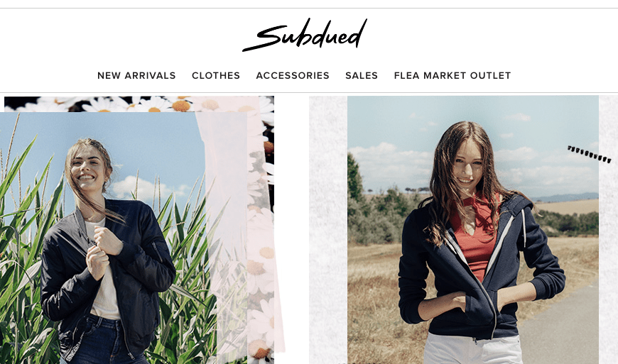
Task: Click the black scribble mark beside right photo
Action: tap(589, 154)
